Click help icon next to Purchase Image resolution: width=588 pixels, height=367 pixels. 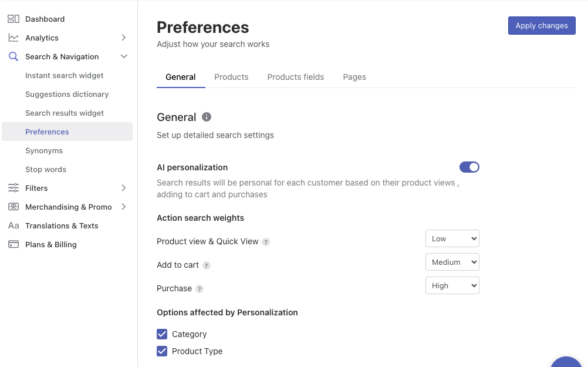(x=200, y=289)
